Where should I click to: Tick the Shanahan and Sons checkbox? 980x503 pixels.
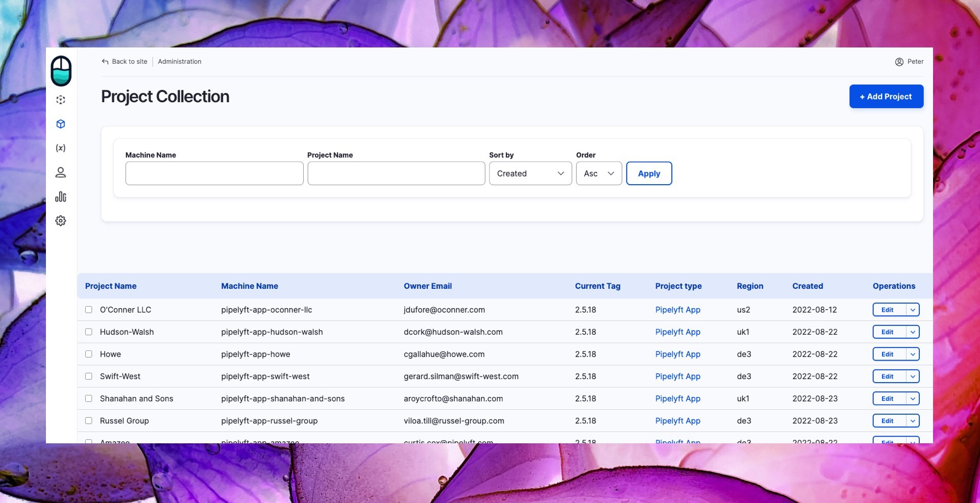tap(89, 398)
